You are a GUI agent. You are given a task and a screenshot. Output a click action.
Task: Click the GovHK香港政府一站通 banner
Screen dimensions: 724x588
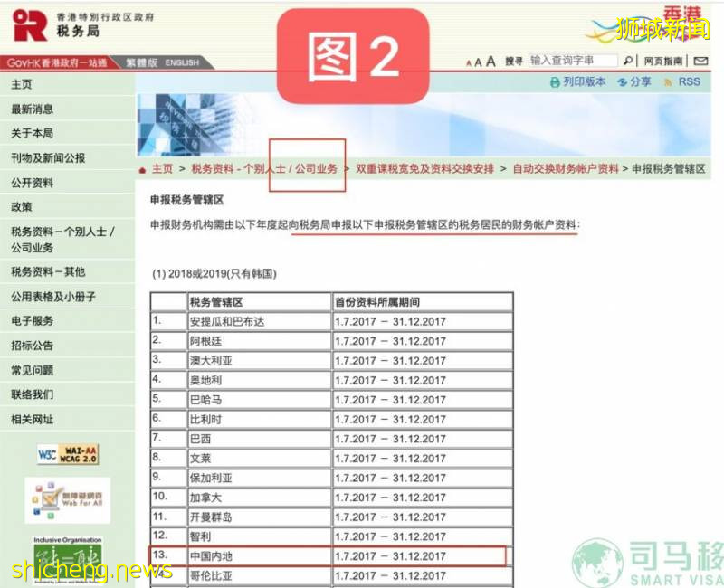54,62
